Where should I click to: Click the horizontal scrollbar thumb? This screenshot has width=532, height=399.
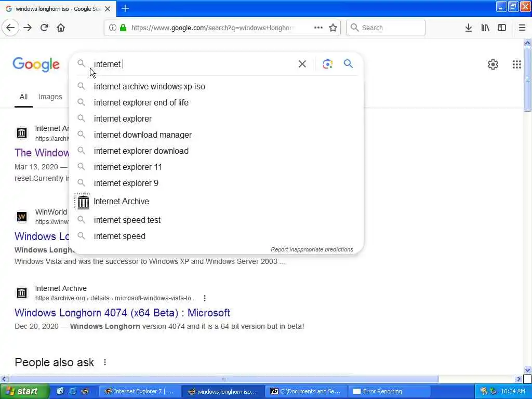coord(223,379)
